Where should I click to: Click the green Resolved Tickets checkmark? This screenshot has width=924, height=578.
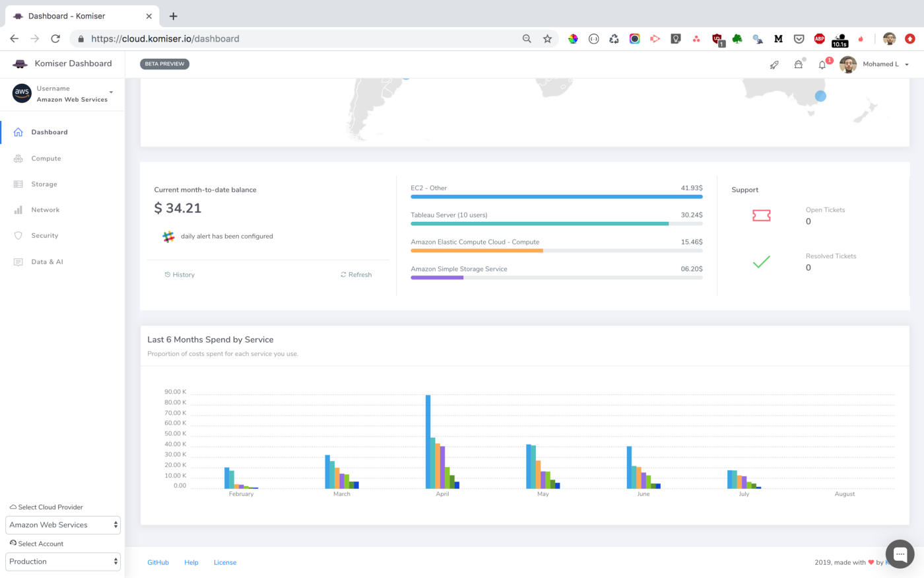click(762, 262)
